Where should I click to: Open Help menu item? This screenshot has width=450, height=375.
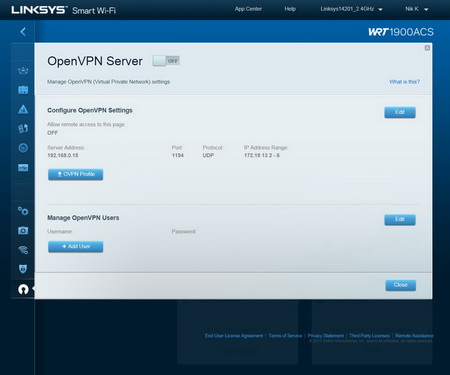pyautogui.click(x=290, y=9)
